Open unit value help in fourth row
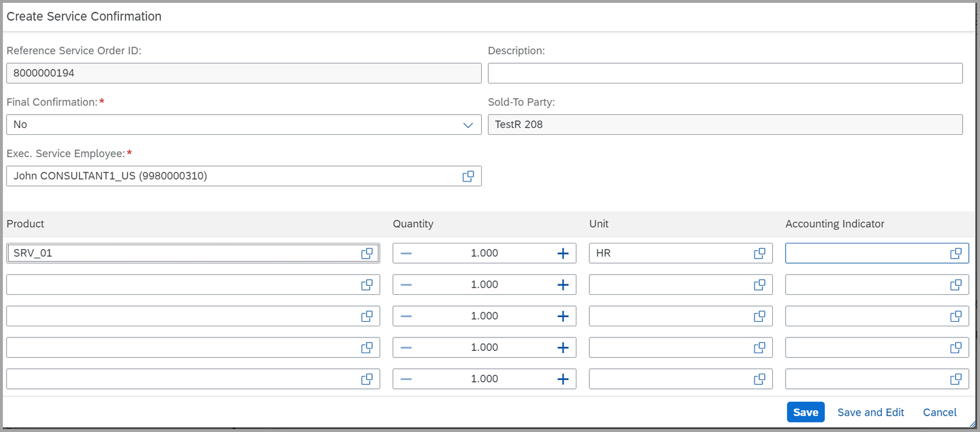The width and height of the screenshot is (980, 432). [x=759, y=348]
